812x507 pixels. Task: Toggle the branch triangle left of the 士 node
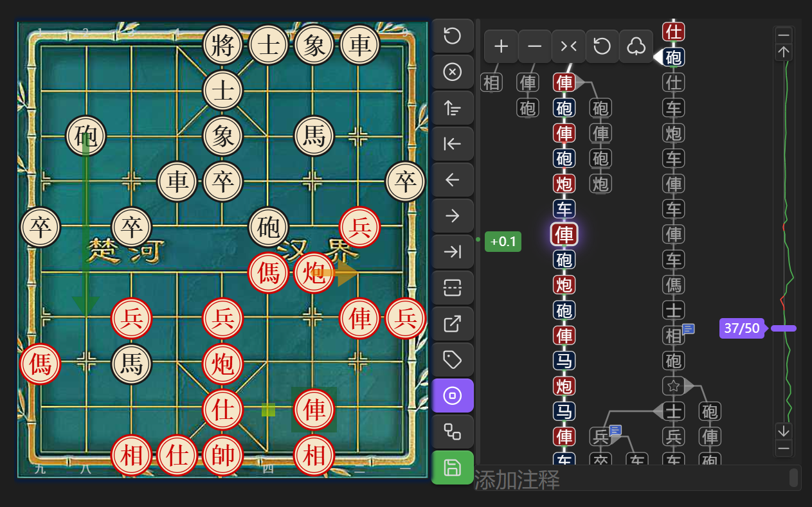[658, 411]
